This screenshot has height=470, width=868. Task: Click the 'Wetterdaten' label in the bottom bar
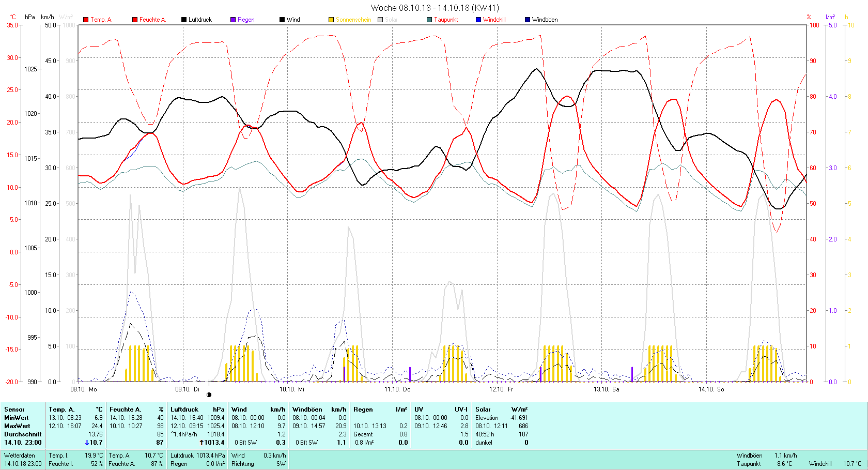pos(20,456)
